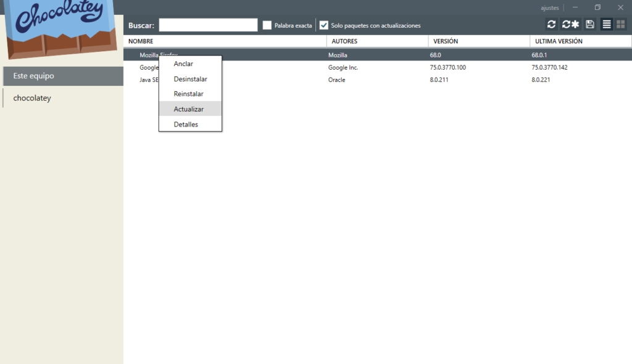Click the Mozilla author cell
The image size is (632, 364).
338,55
